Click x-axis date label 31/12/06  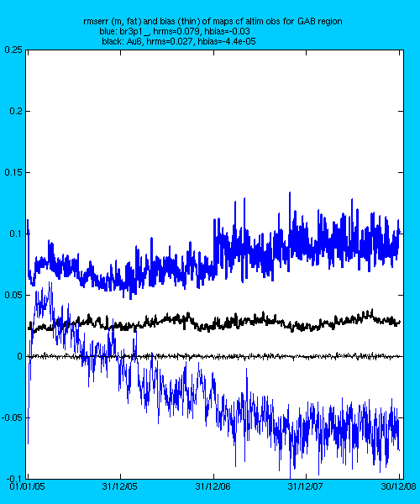click(x=213, y=486)
